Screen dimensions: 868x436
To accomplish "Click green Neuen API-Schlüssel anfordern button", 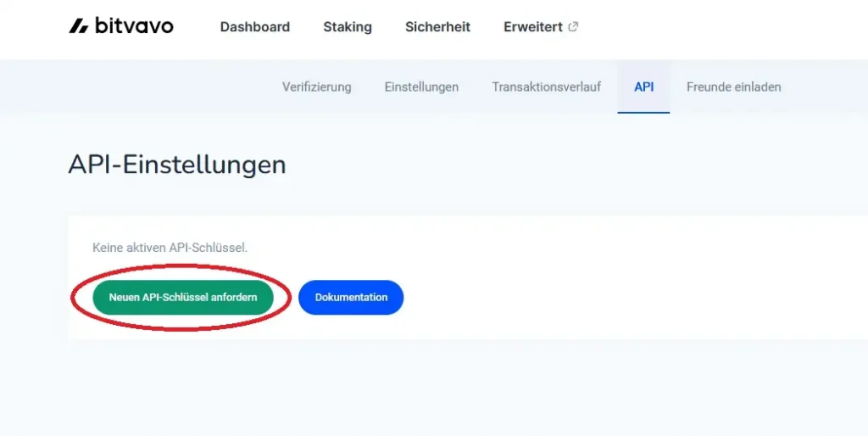I will coord(183,298).
